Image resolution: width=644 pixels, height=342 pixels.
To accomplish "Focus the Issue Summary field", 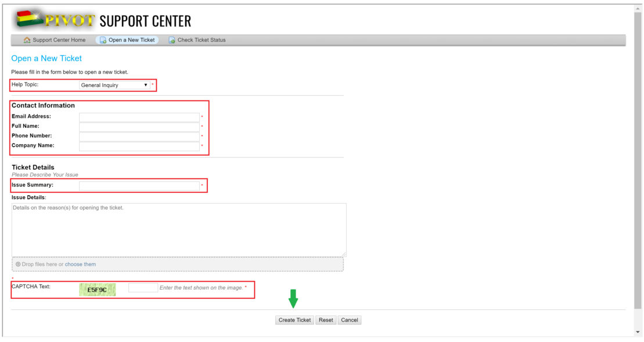I will (x=139, y=186).
